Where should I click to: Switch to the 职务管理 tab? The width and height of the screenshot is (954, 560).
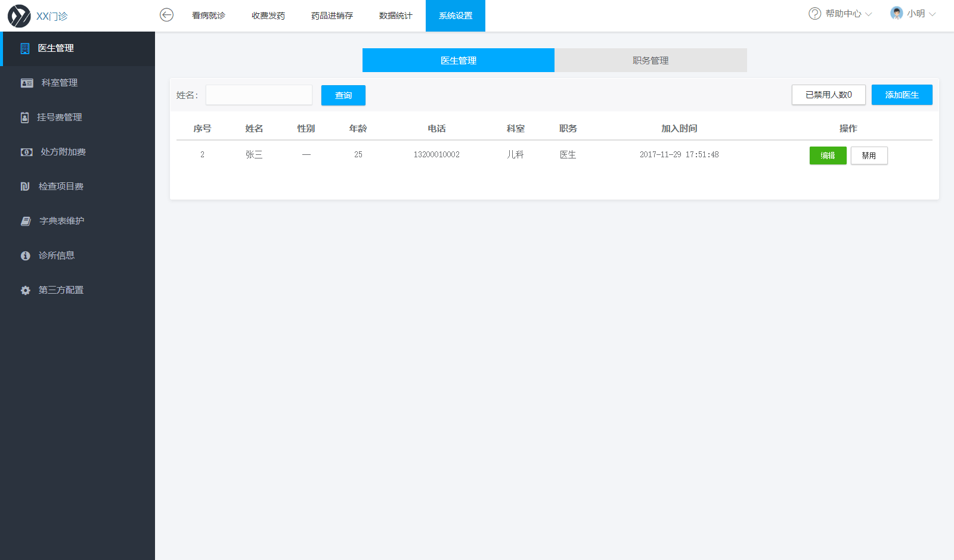coord(651,60)
